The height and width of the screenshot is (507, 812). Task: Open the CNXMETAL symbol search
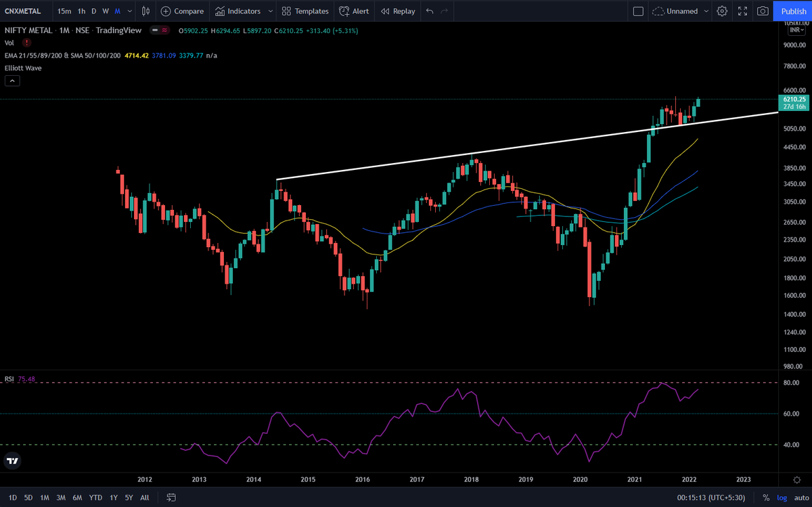23,11
